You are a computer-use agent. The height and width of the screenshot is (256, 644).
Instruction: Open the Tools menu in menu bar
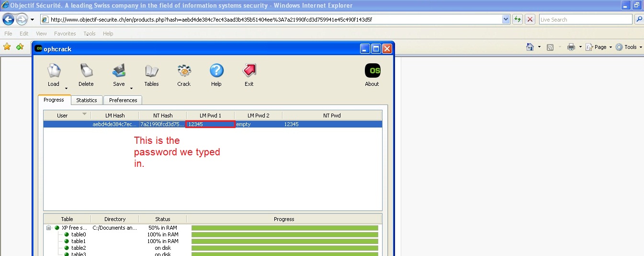coord(90,34)
